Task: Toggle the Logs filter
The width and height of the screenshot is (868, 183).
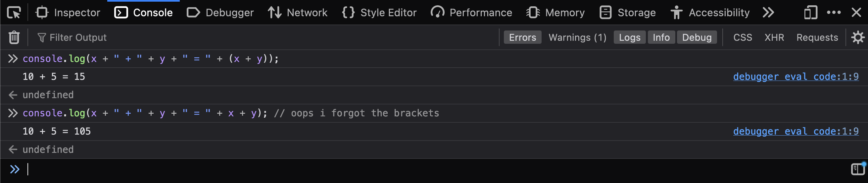Action: pos(629,37)
